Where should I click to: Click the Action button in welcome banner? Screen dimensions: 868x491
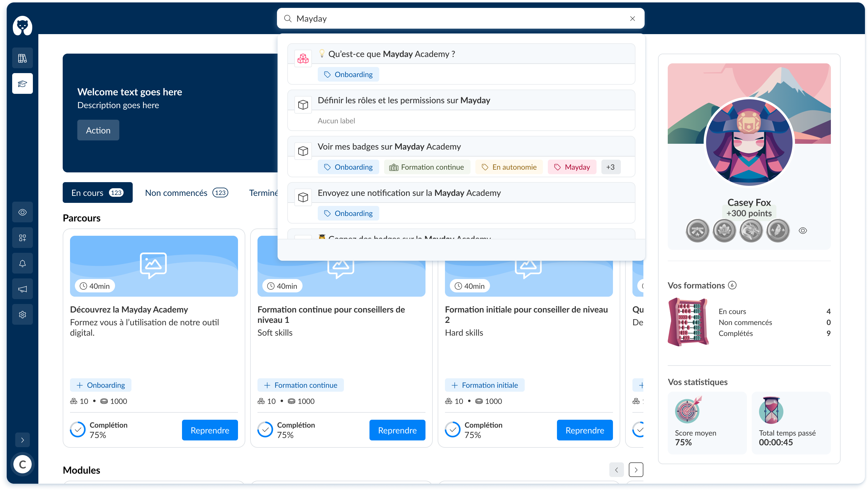[x=98, y=130]
